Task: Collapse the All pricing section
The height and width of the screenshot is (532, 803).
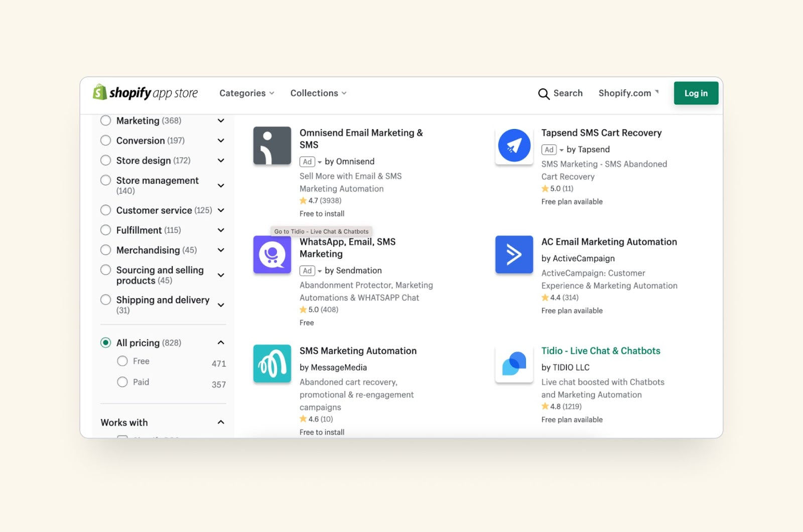Action: (x=221, y=342)
